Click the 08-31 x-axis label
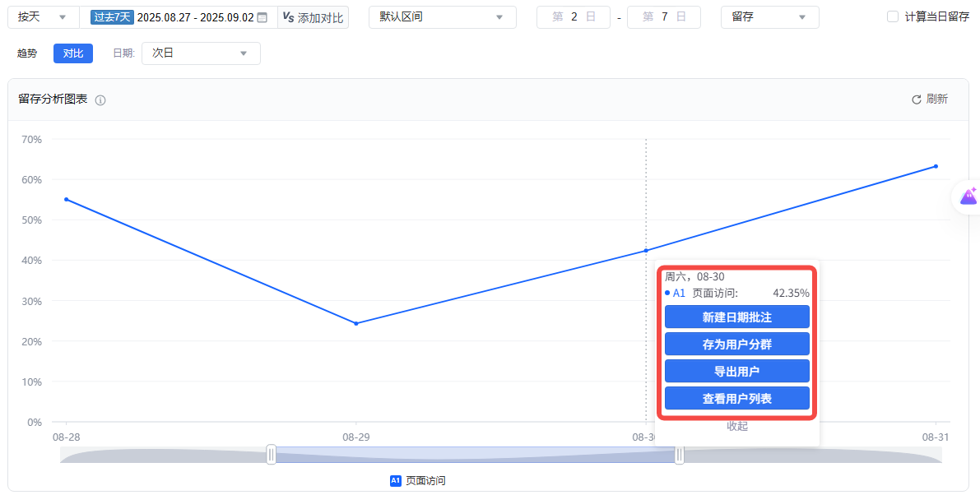This screenshot has width=980, height=495. tap(935, 437)
